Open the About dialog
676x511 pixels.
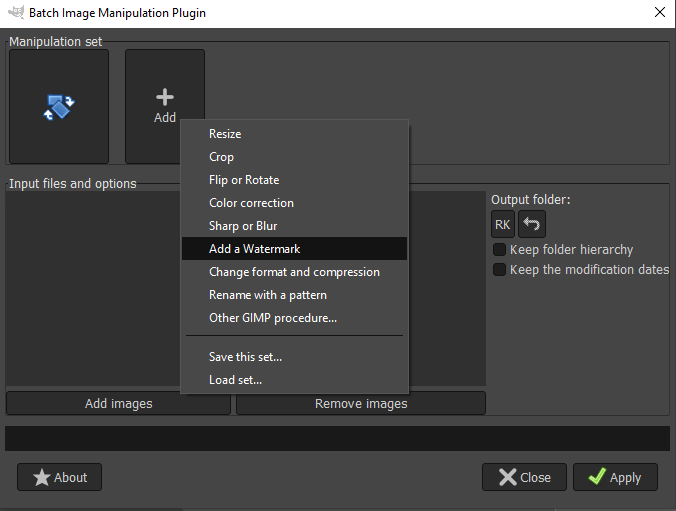60,477
